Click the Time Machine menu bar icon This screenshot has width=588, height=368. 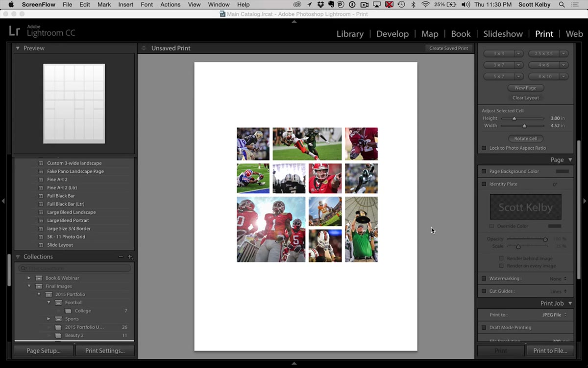[x=401, y=4]
